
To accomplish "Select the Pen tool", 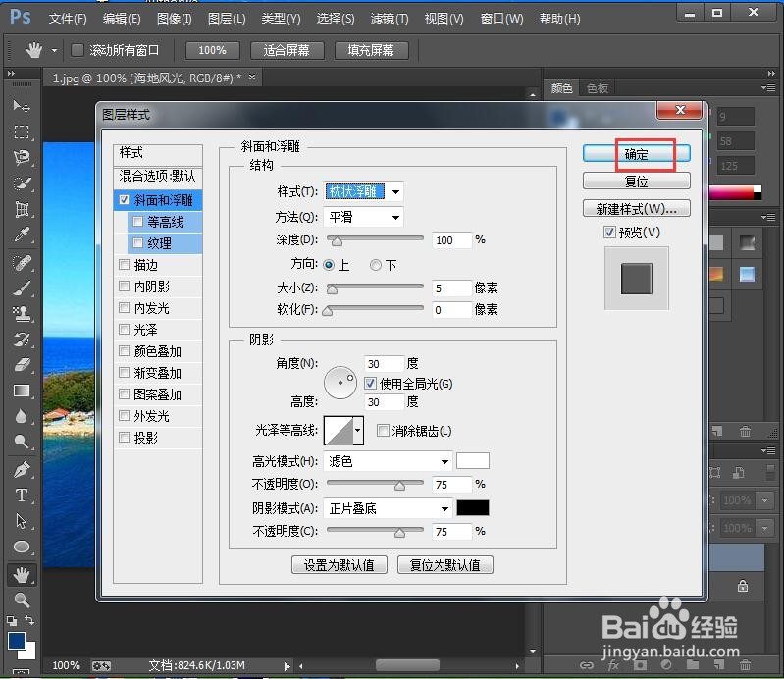I will tap(22, 470).
